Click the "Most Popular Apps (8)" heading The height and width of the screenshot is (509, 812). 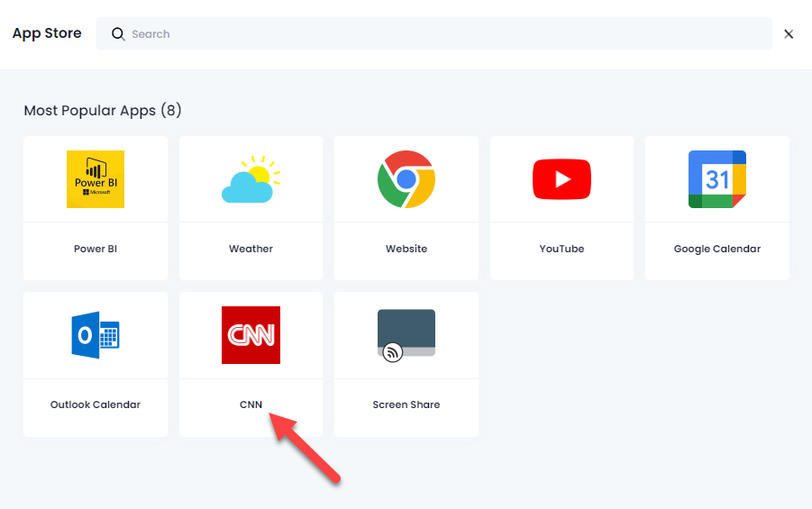pos(103,110)
